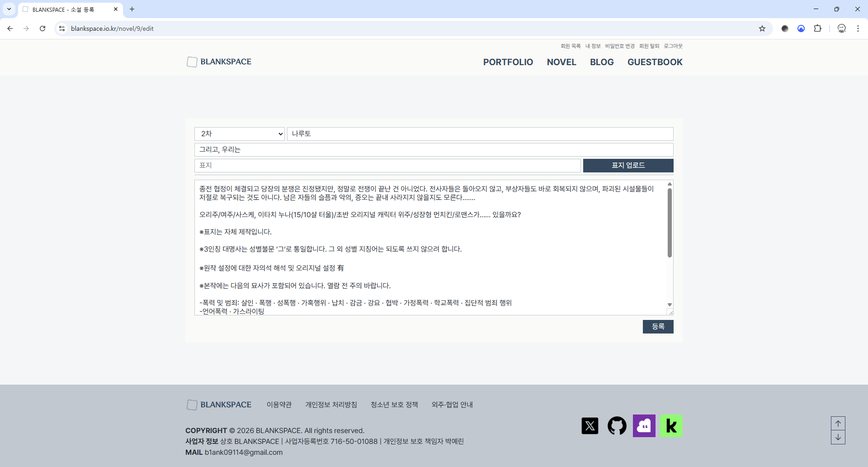Viewport: 868px width, 467px height.
Task: Open the browser extensions puzzle icon
Action: pyautogui.click(x=817, y=29)
